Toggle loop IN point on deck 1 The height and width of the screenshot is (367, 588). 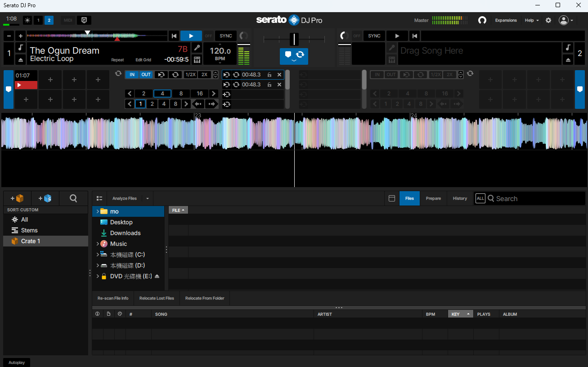pos(132,75)
